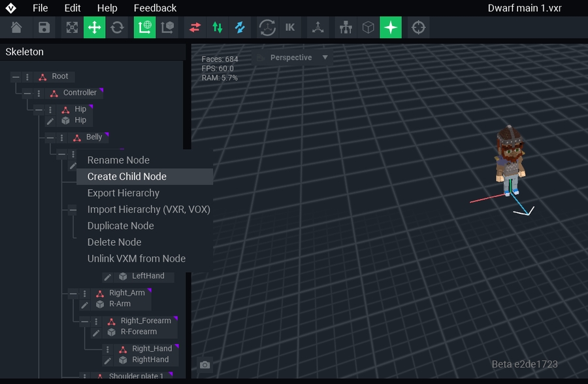Click the crosshair target icon in toolbar
Screen dimensions: 588x384
tap(419, 27)
